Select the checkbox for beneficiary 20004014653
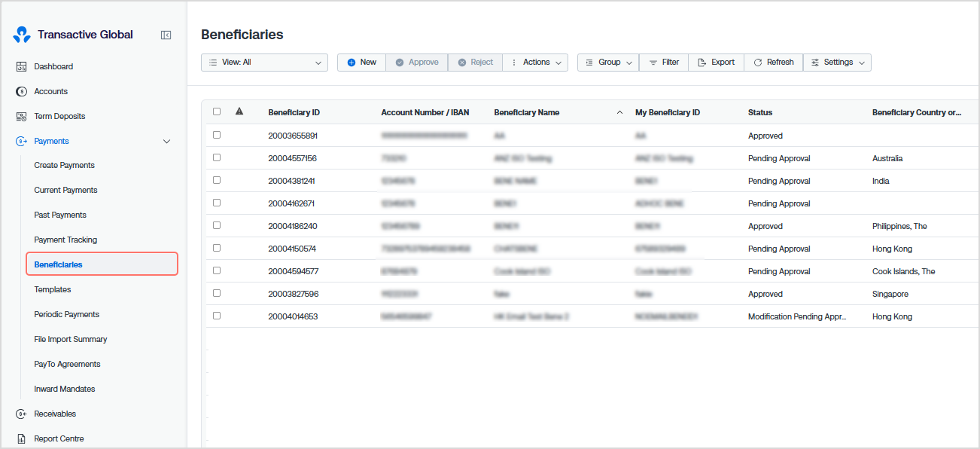Screen dimensions: 980x449 pos(217,316)
